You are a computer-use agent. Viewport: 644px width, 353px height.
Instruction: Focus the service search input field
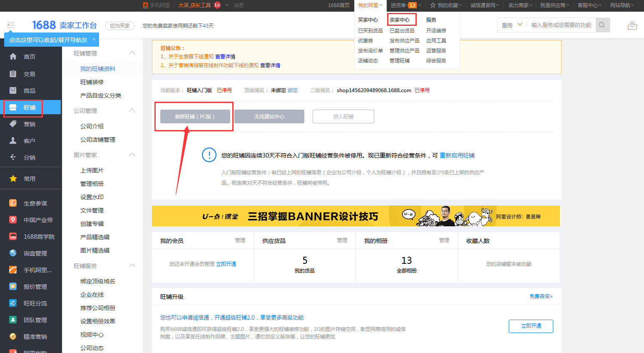point(561,25)
